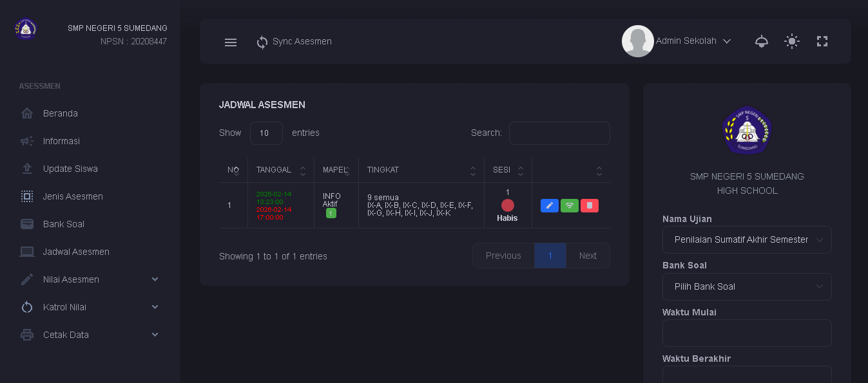Open the Bank Soal sidebar icon
Image resolution: width=868 pixels, height=383 pixels.
click(x=26, y=223)
